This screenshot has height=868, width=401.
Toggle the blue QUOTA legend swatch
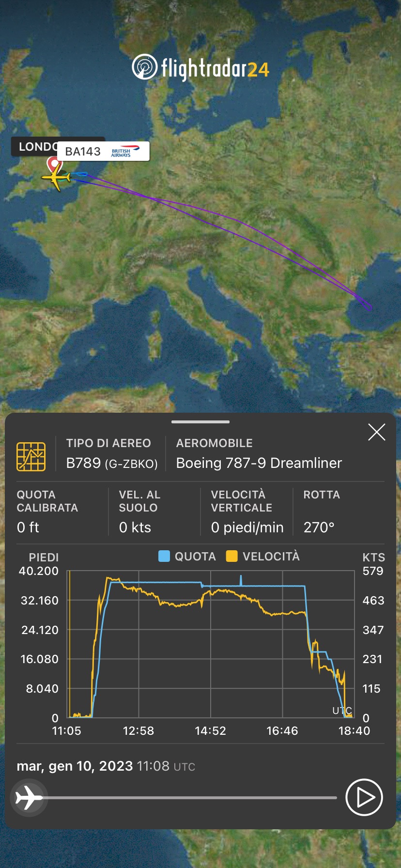point(164,556)
